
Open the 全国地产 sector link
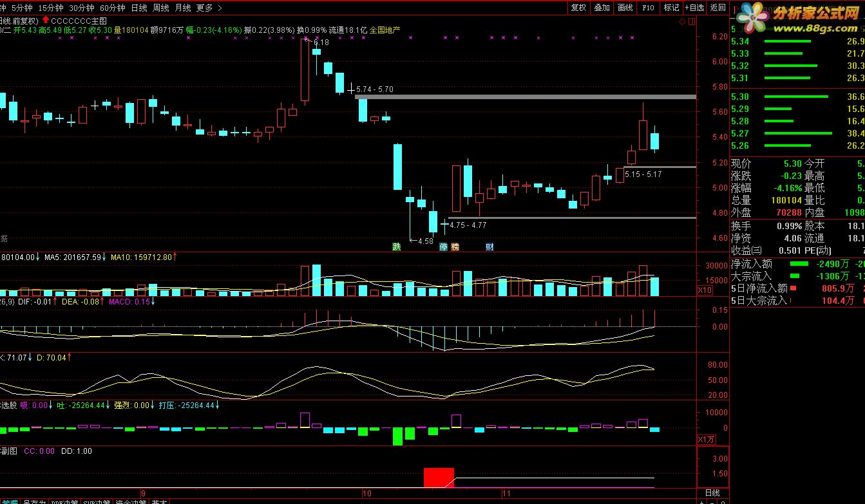(x=385, y=30)
